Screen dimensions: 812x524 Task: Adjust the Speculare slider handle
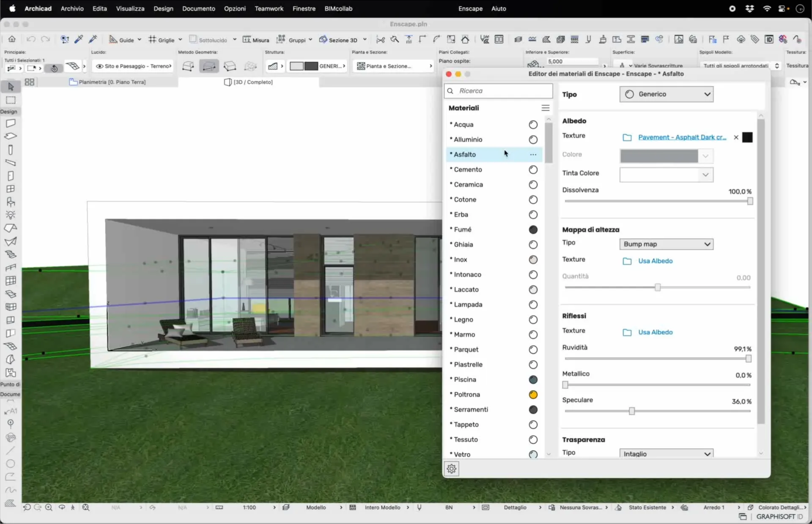pyautogui.click(x=631, y=411)
